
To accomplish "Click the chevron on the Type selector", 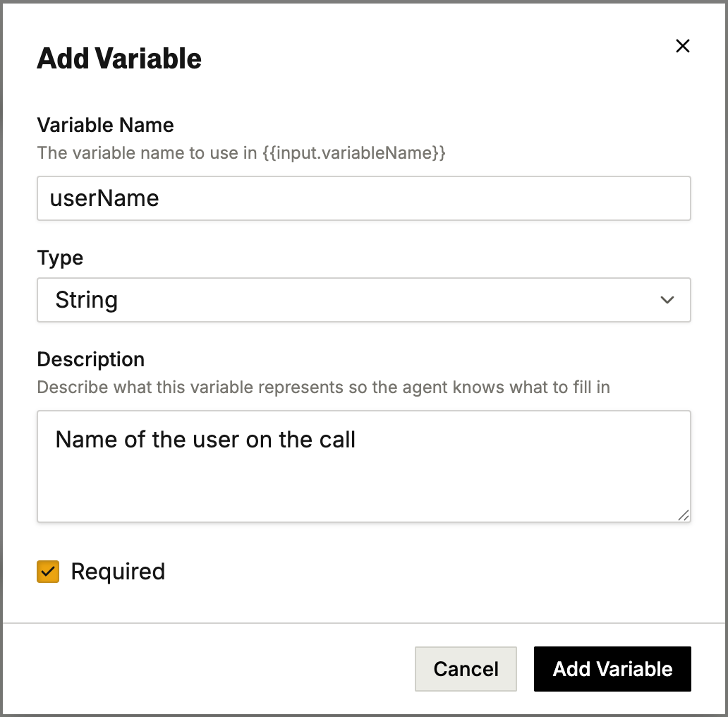I will click(x=667, y=300).
